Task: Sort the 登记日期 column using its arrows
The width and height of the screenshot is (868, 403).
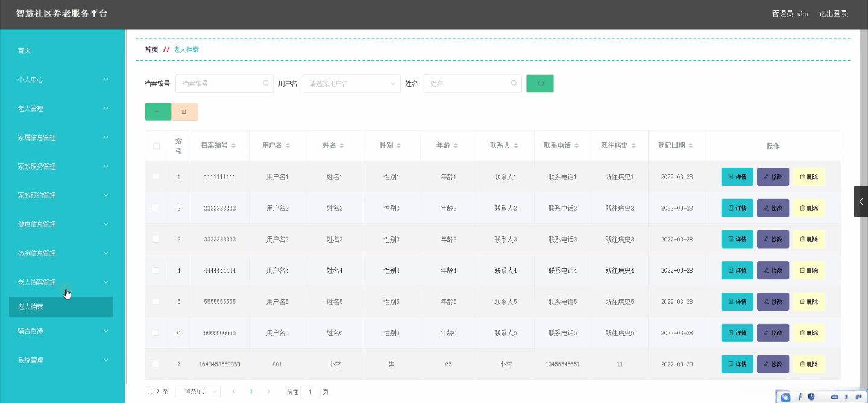Action: [x=690, y=146]
